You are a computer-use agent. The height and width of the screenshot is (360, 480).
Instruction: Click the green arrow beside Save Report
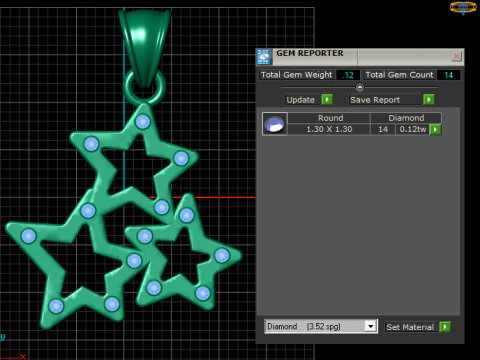tap(429, 99)
